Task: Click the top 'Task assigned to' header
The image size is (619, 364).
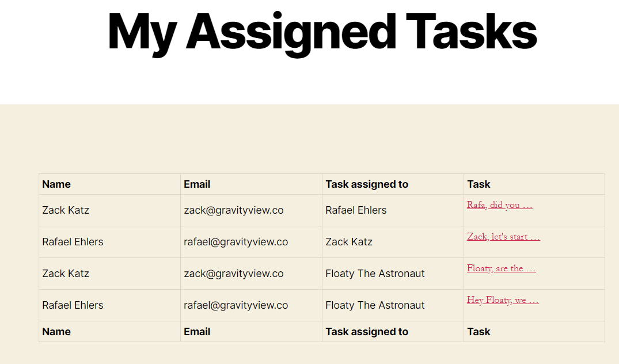Action: (367, 184)
